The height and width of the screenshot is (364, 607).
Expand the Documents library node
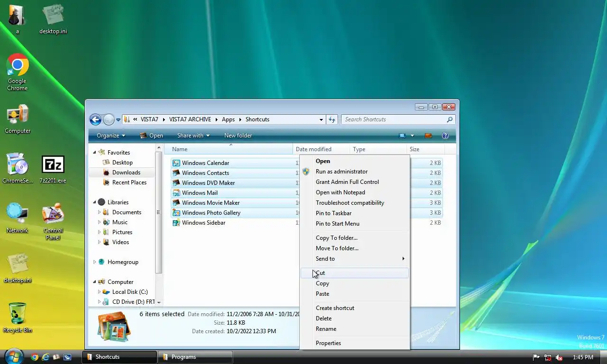(99, 212)
